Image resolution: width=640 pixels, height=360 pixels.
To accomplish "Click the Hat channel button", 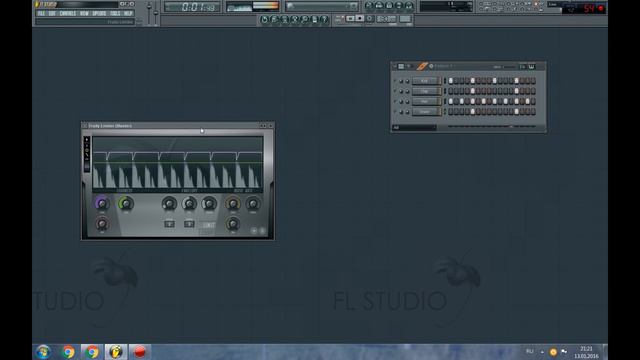I will 427,101.
